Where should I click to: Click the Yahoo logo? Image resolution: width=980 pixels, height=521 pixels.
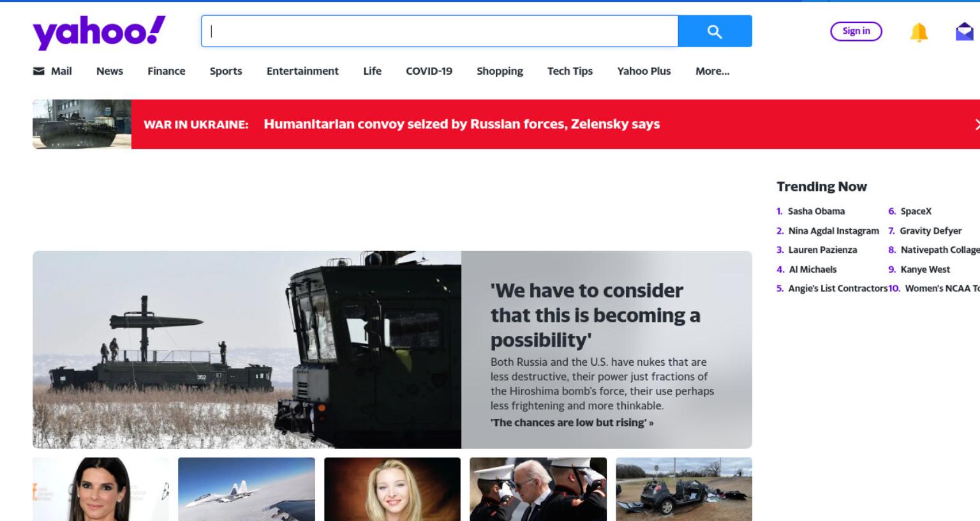[99, 32]
